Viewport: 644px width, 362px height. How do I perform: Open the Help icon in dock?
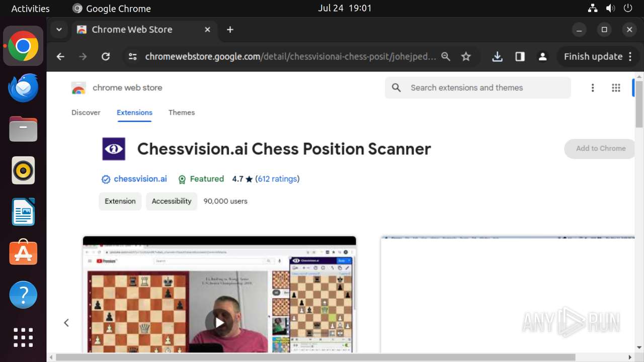point(23,295)
